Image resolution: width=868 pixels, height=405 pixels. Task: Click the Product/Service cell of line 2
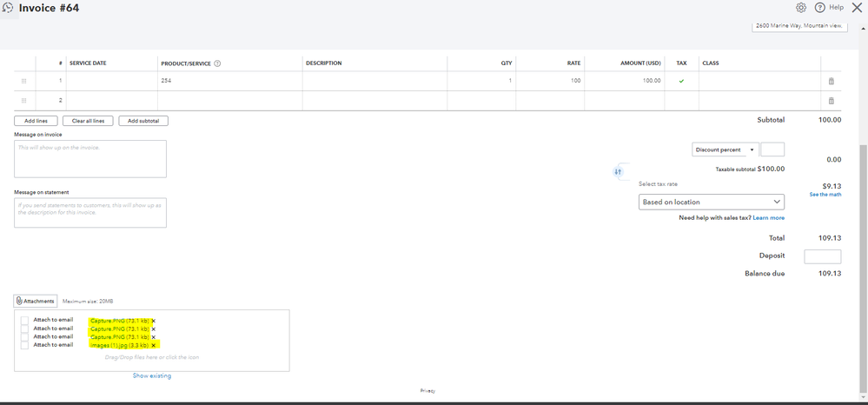pos(229,101)
